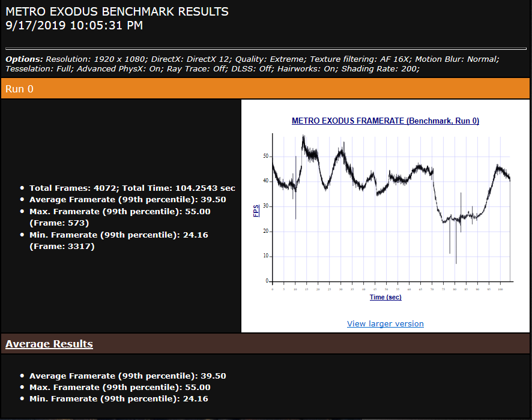
Task: Click Min. Framerate 24.16 under Average Results
Action: click(119, 399)
